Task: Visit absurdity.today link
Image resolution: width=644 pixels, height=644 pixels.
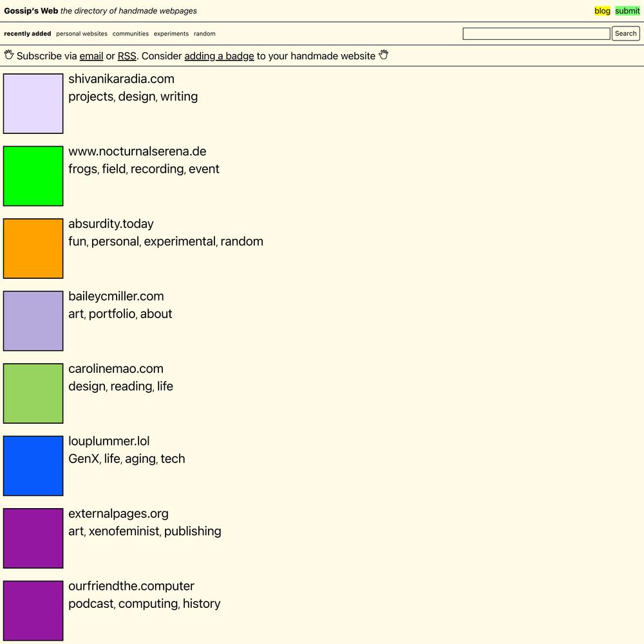Action: (x=111, y=224)
